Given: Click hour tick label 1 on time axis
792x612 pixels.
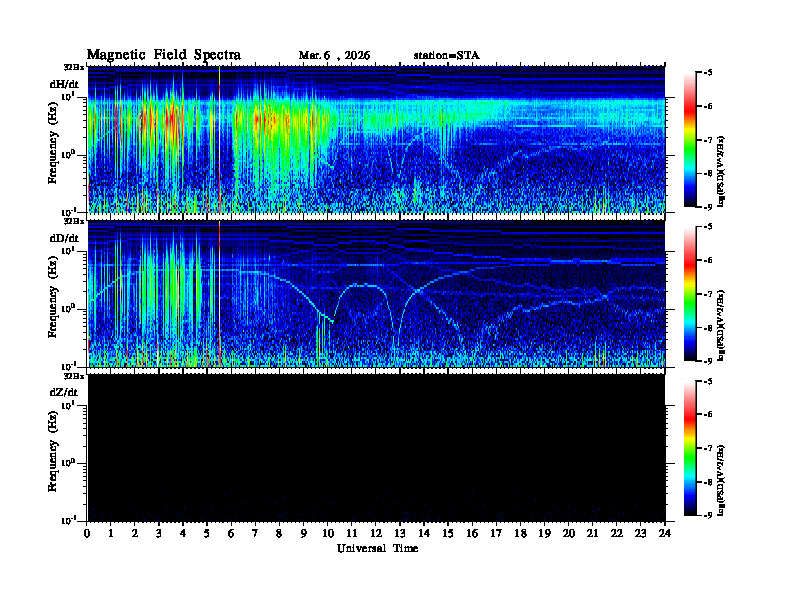Looking at the screenshot, I should [111, 534].
